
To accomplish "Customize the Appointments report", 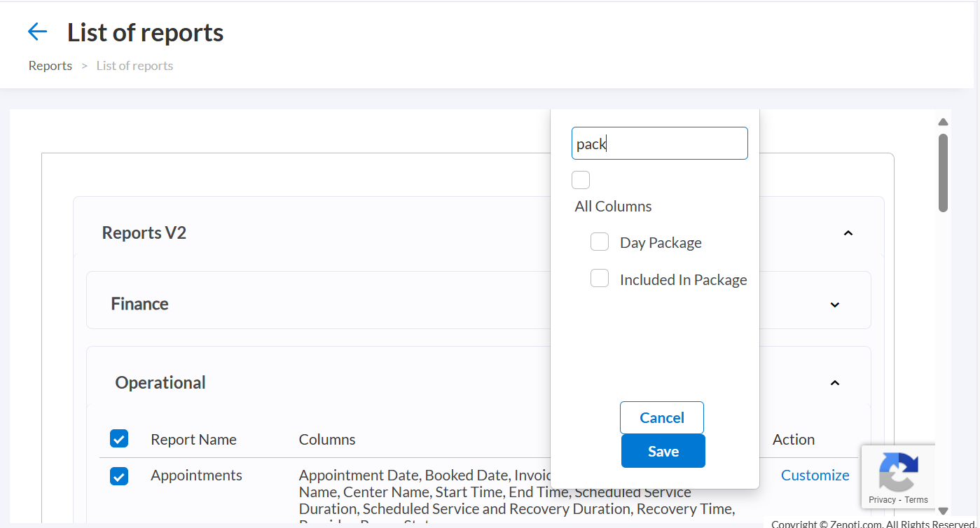I will click(x=815, y=475).
